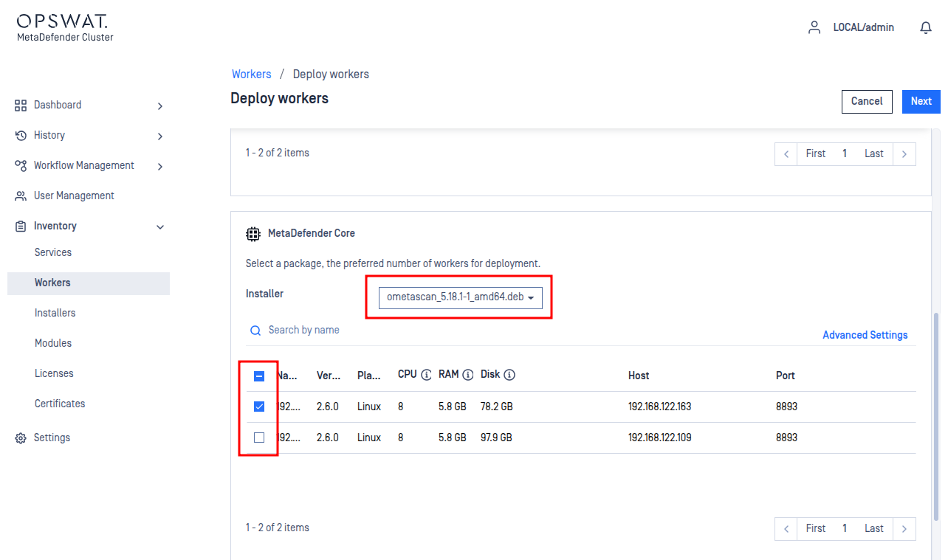This screenshot has width=948, height=560.
Task: Click the RAM column info icon
Action: coord(467,375)
